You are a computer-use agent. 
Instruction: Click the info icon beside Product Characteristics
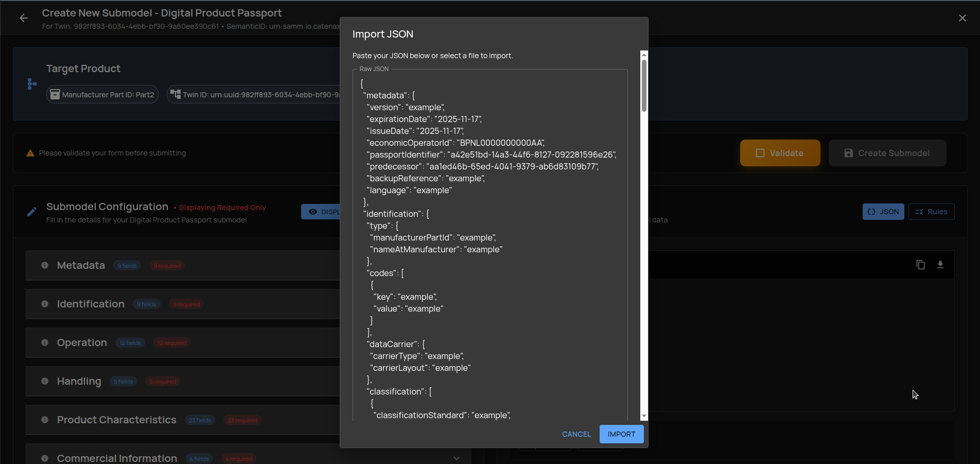click(45, 420)
